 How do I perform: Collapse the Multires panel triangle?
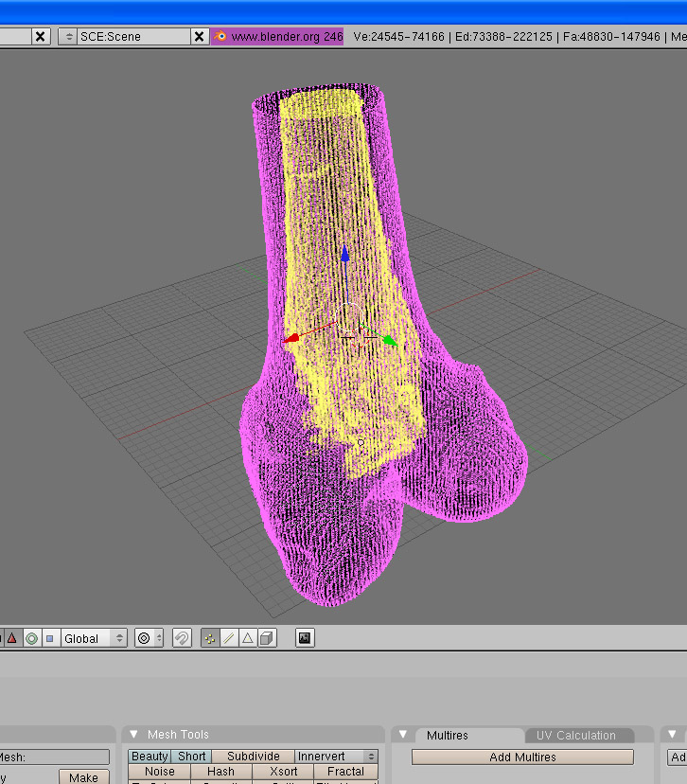(x=403, y=735)
